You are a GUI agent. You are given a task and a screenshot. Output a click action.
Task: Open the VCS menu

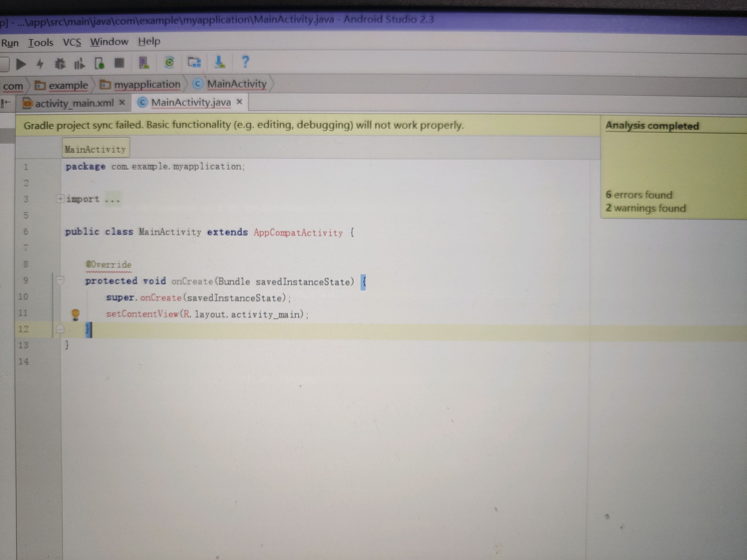point(72,43)
